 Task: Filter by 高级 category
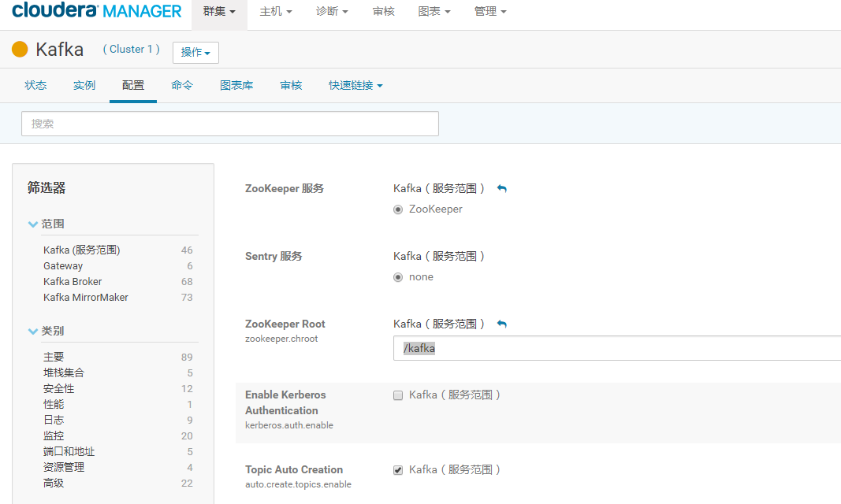[x=54, y=483]
